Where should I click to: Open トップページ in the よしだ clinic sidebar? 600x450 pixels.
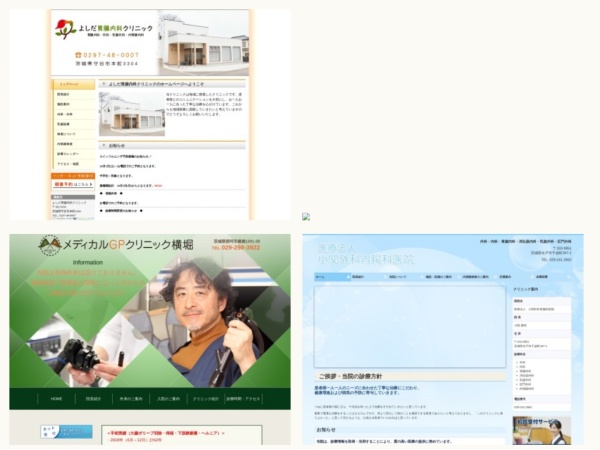(x=73, y=84)
